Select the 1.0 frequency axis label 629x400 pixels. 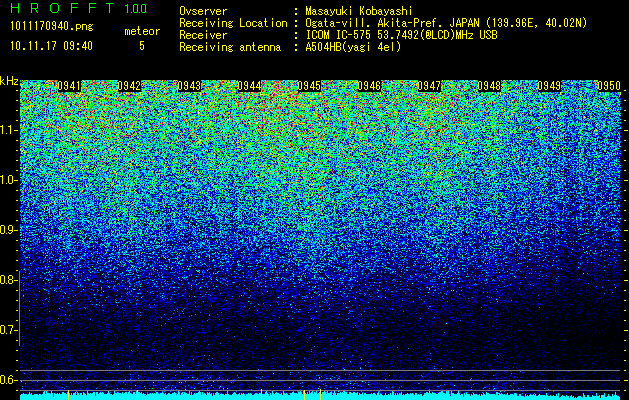tap(7, 180)
